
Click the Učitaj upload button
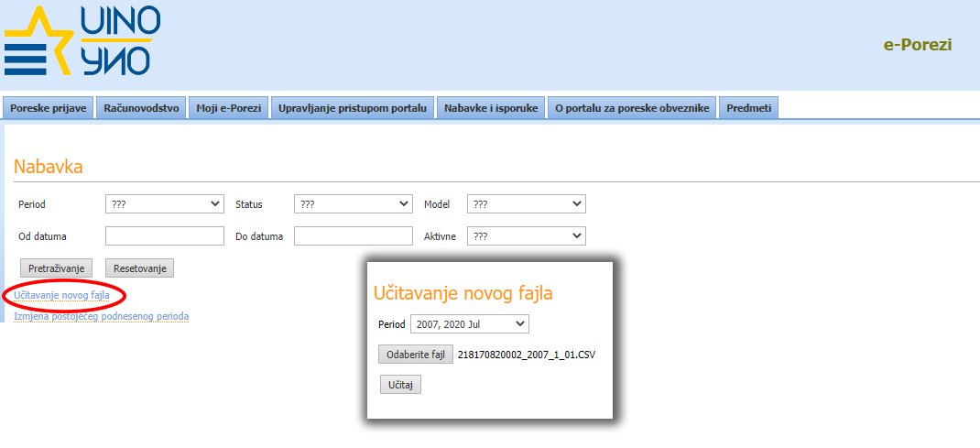pos(400,384)
